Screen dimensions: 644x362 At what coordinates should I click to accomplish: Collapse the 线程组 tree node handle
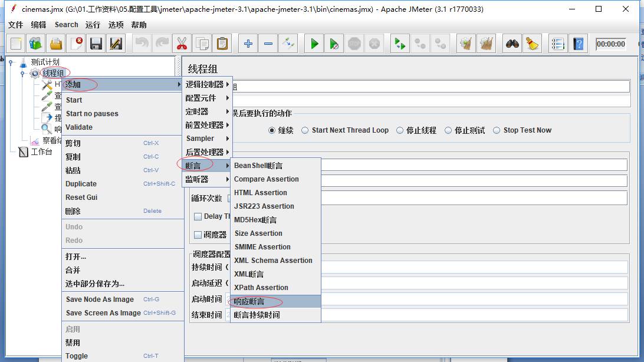23,74
